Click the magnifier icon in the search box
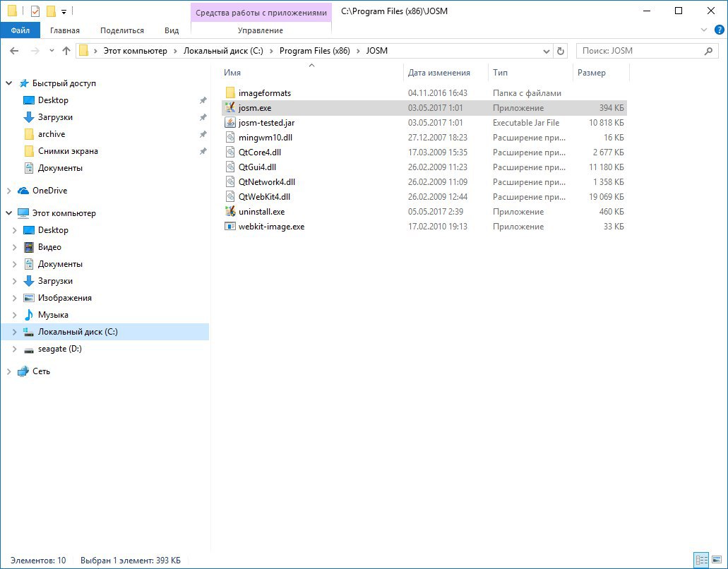The image size is (728, 569). tap(708, 51)
